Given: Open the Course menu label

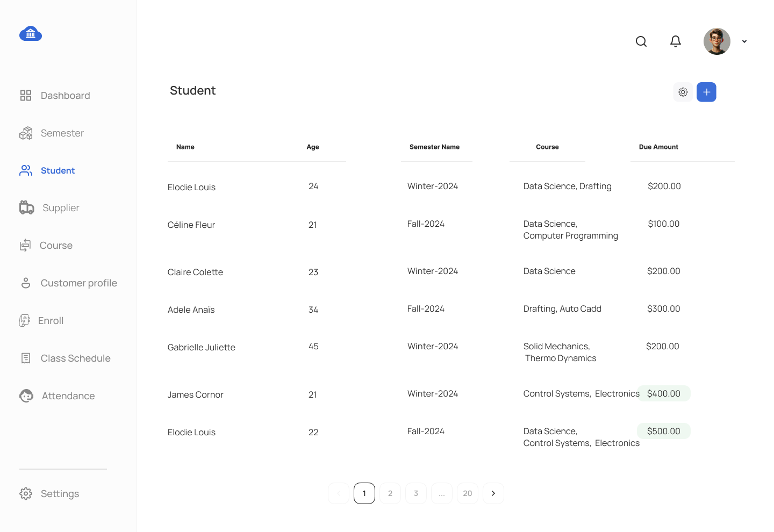Looking at the screenshot, I should coord(56,246).
